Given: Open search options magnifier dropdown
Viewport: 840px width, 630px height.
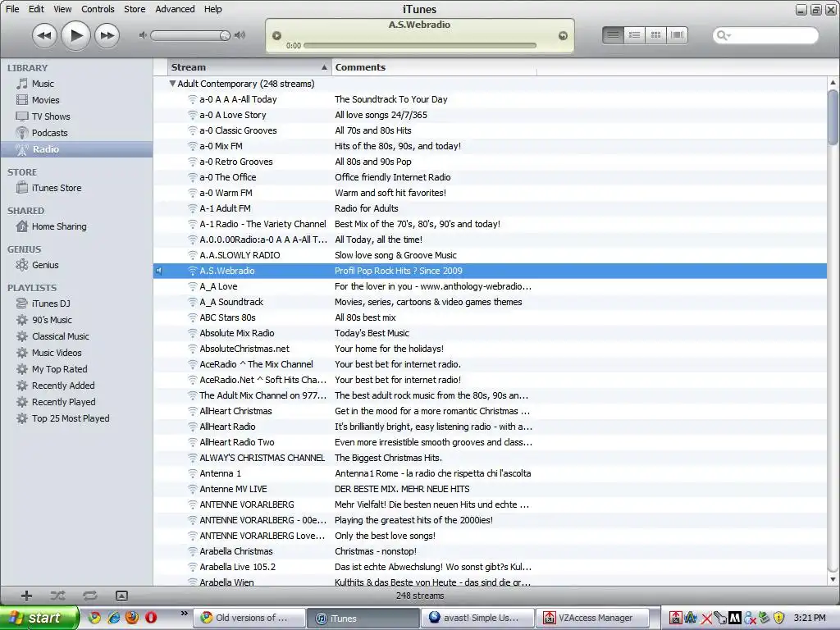Looking at the screenshot, I should point(724,35).
